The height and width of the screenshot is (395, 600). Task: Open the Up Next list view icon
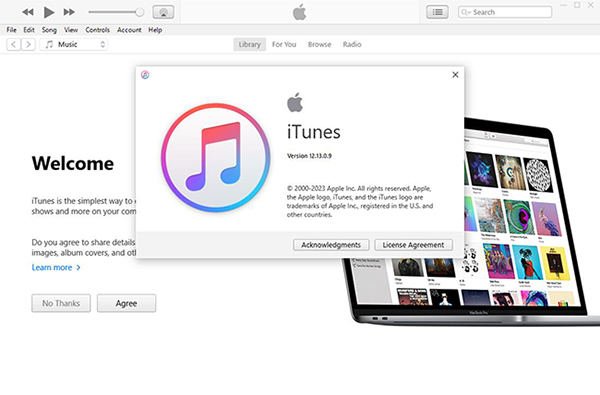tap(437, 12)
